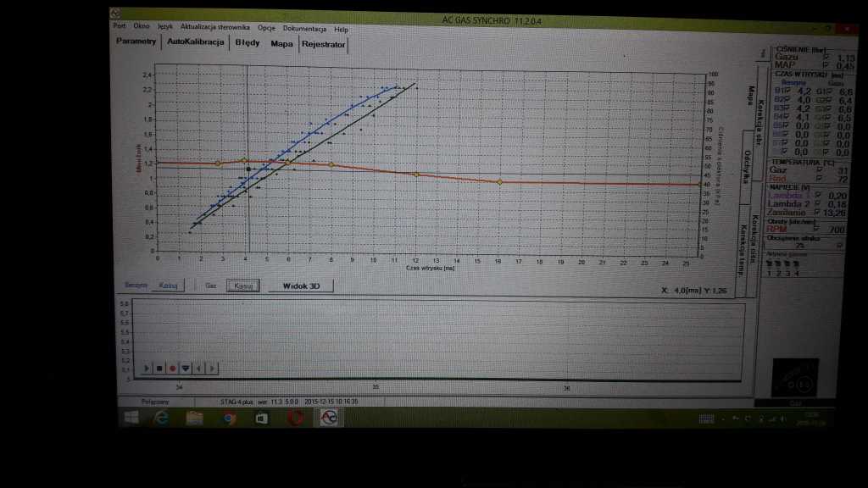The height and width of the screenshot is (488, 868).
Task: Step recorder forward with right arrow
Action: (x=211, y=368)
